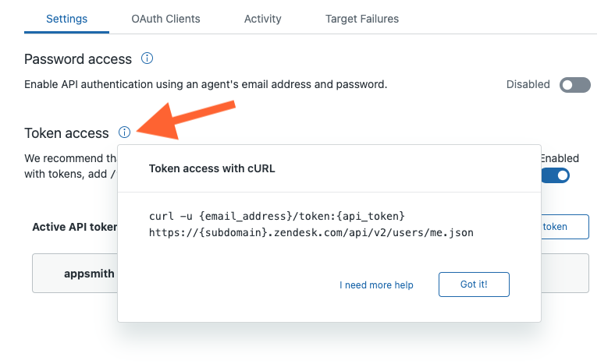This screenshot has width=615, height=364.
Task: Click the Active API tokens label
Action: point(75,227)
